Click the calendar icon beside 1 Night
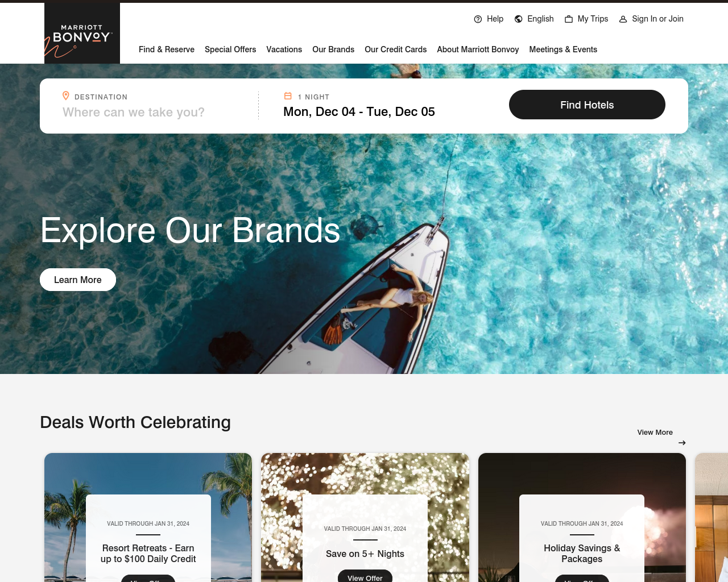728x582 pixels. [x=288, y=96]
